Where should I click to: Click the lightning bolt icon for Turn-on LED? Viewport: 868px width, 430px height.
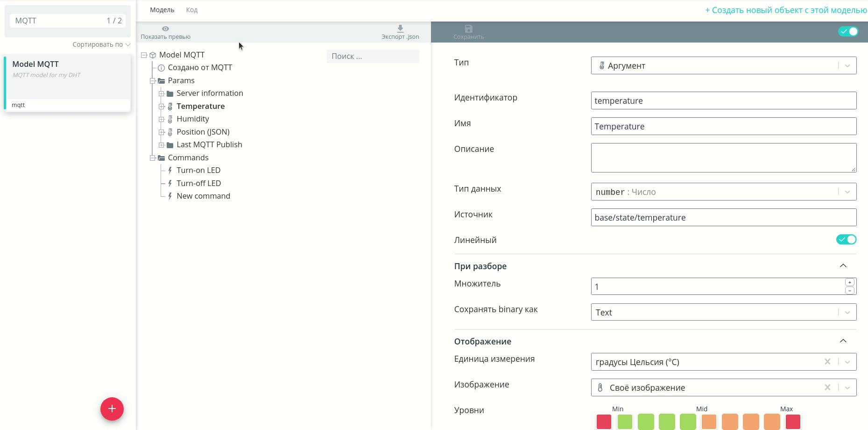(170, 171)
